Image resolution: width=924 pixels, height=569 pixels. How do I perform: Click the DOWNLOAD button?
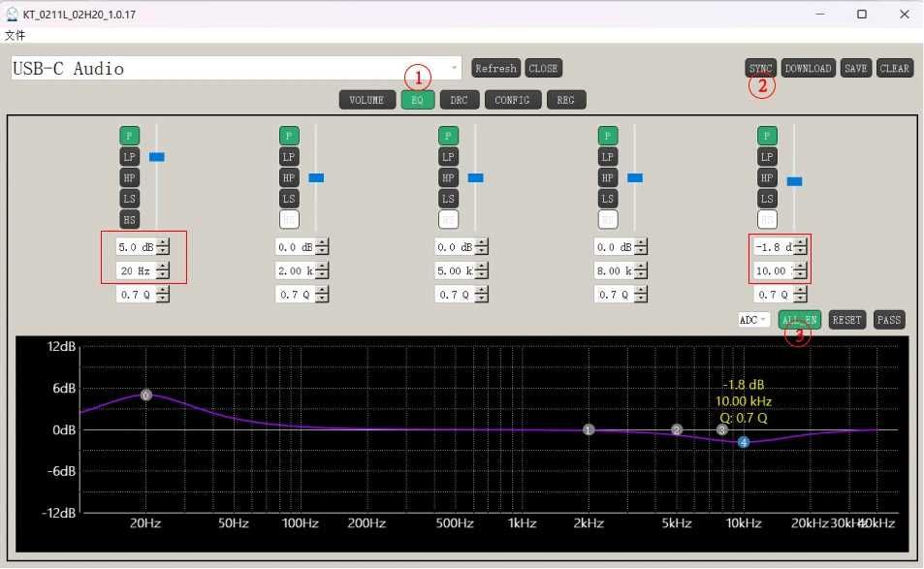(808, 68)
